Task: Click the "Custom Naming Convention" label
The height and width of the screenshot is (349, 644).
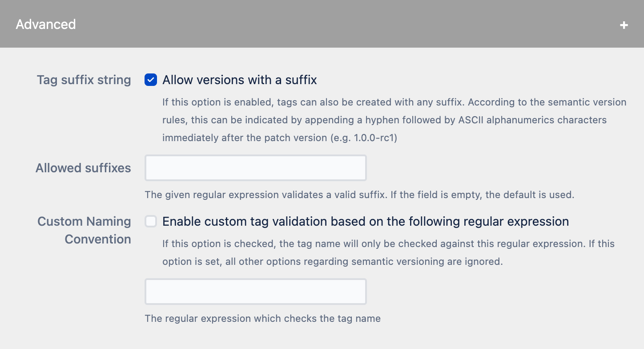Action: click(84, 230)
